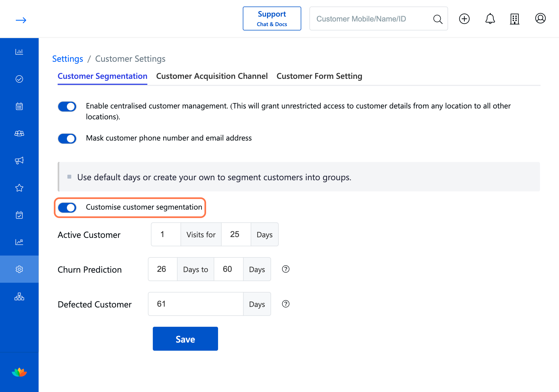
Task: Click the lotus logo in sidebar
Action: pyautogui.click(x=19, y=372)
